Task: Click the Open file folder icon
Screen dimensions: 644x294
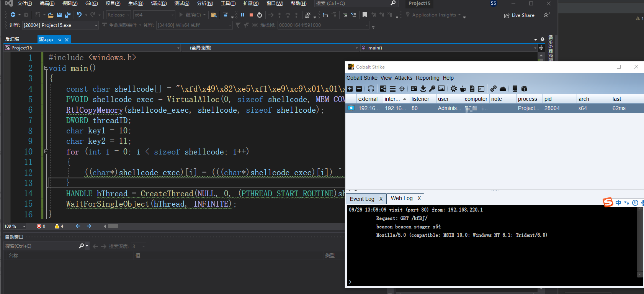Action: point(51,15)
